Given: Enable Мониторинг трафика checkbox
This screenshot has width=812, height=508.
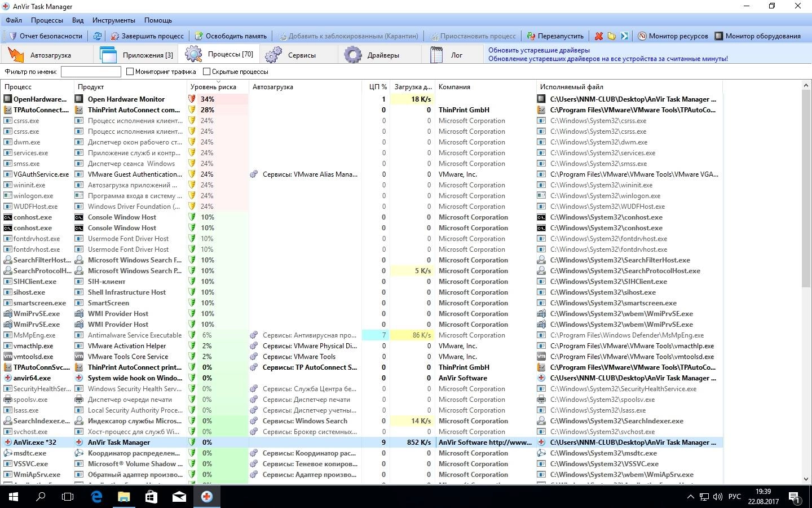Looking at the screenshot, I should coord(130,72).
